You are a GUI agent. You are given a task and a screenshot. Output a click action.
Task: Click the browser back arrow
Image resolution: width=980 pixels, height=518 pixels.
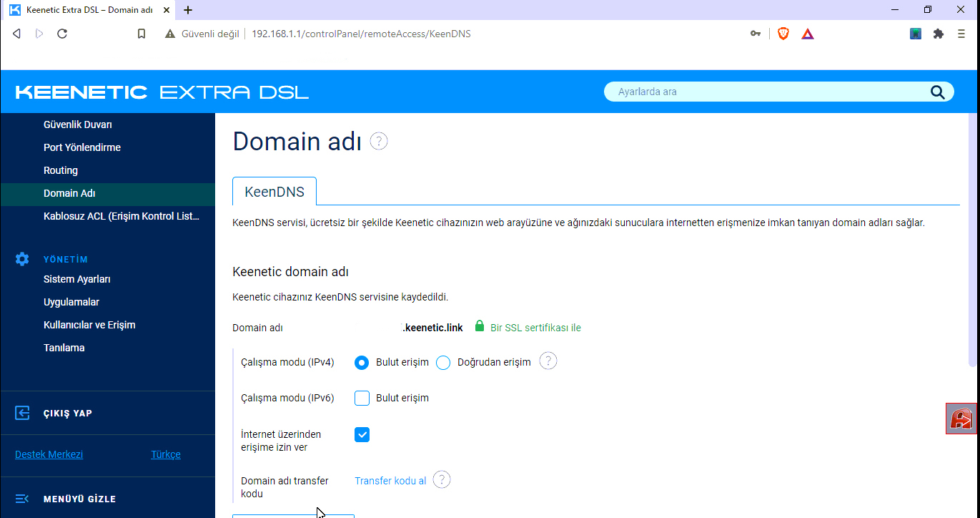(x=16, y=34)
